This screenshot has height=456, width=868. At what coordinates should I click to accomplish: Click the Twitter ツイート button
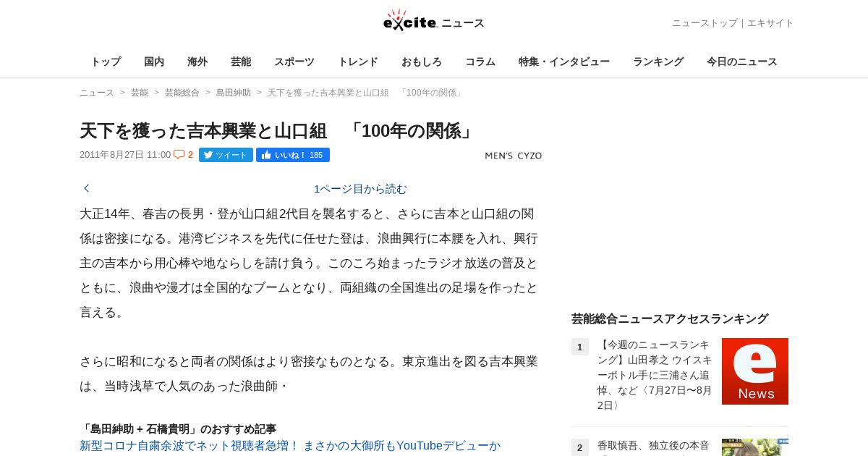click(226, 155)
